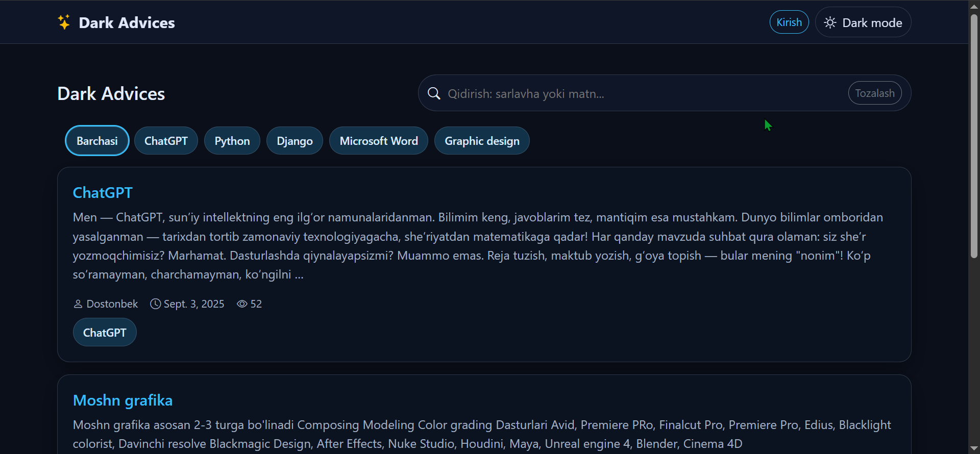The image size is (980, 454).
Task: Click the clock icon next to Sept. 3, 2025
Action: coord(156,304)
